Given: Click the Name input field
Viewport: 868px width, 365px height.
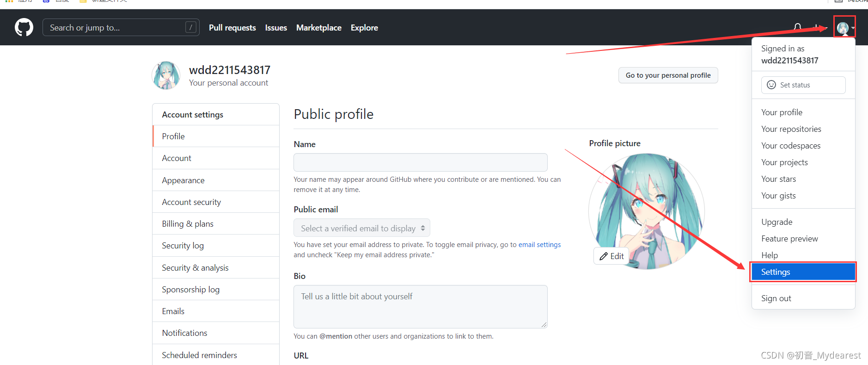Looking at the screenshot, I should coord(421,162).
